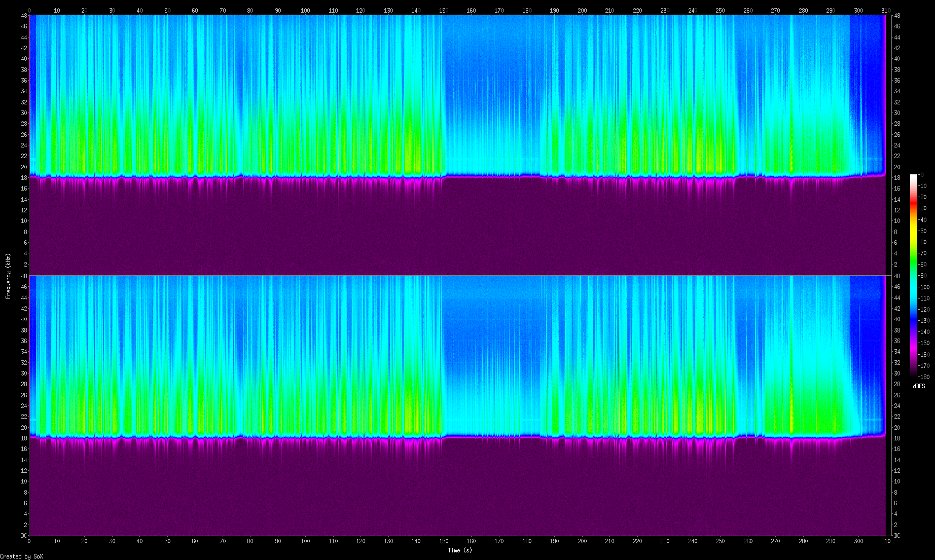Click the "dBFS" label under the color bar
Screen dimensions: 935x560
(918, 386)
